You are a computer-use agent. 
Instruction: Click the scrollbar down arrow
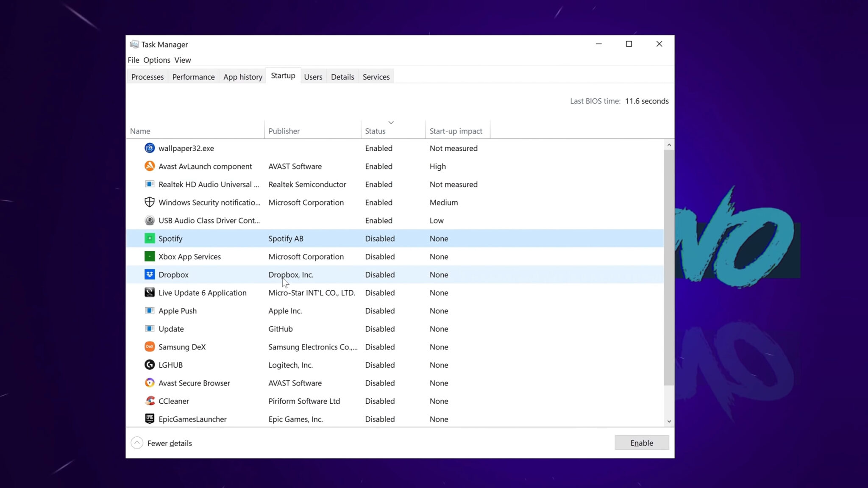pos(669,421)
